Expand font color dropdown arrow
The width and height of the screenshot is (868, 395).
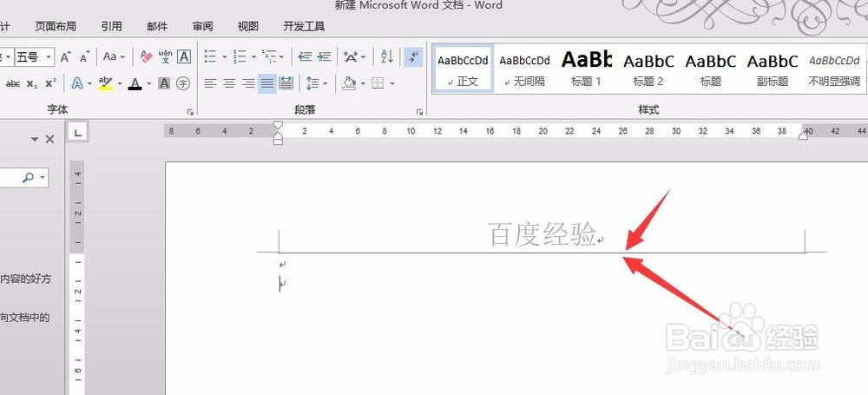(148, 84)
